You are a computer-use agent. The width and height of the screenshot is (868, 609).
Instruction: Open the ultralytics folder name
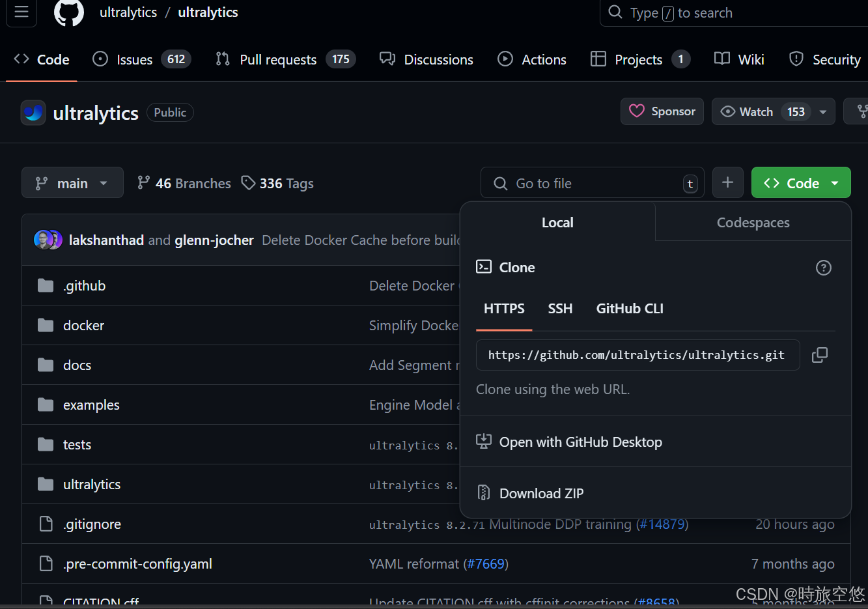(x=92, y=484)
